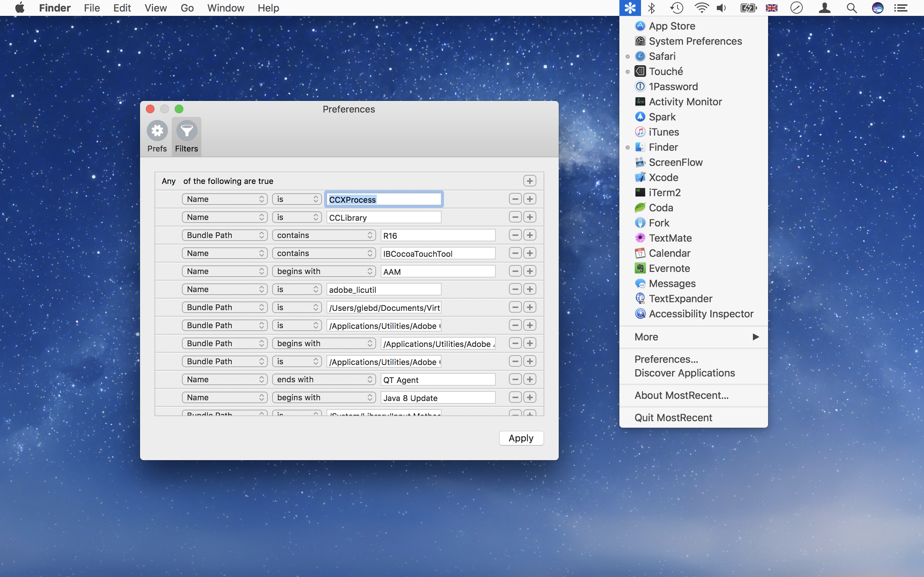Remove the CCLibrary filter rule with minus
This screenshot has width=924, height=577.
point(515,217)
